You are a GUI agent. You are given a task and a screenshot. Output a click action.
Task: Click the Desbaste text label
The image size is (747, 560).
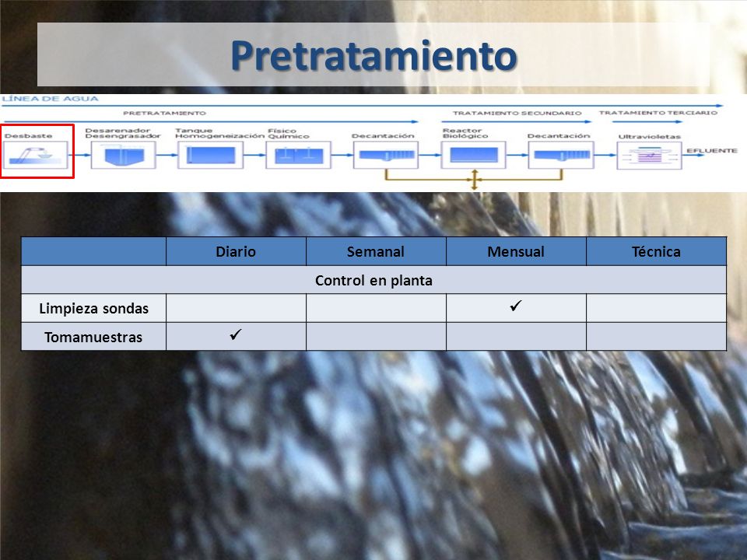point(28,135)
